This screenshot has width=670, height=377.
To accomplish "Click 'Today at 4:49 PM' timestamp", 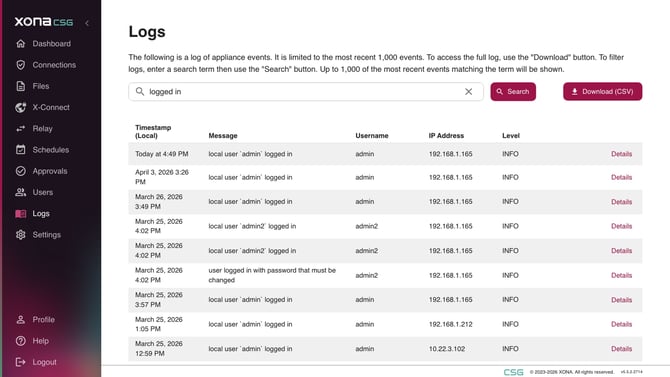I will (162, 154).
